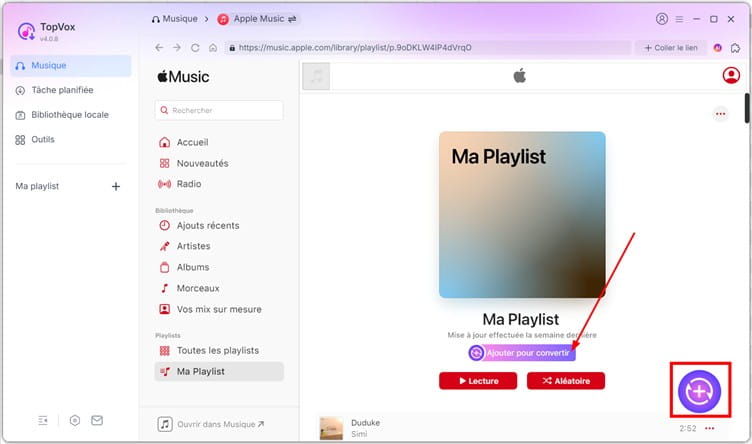Collapse the sidebar using bottom-left list icon
Screen dimensions: 752x444
tap(43, 421)
